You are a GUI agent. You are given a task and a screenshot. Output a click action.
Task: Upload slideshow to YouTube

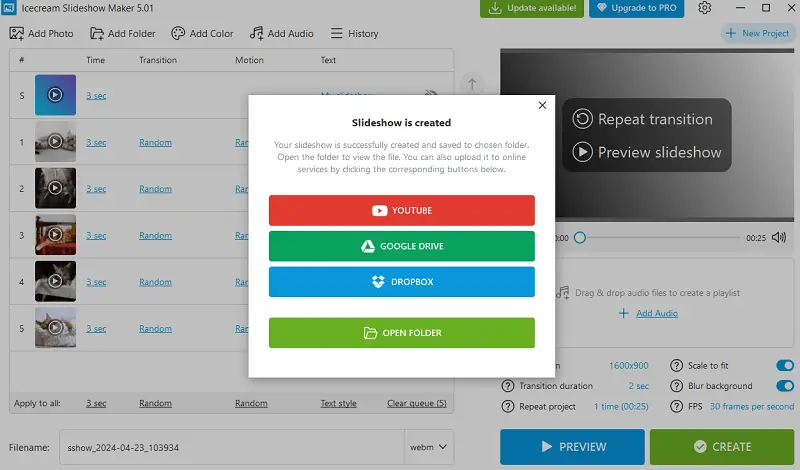click(x=402, y=210)
